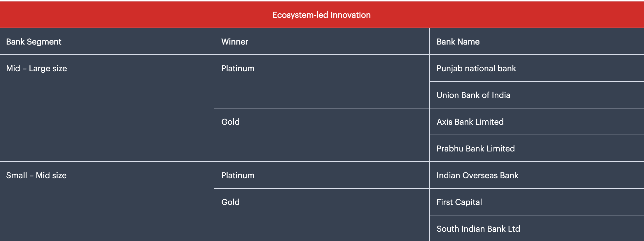Click the "Winner" column header
Viewport: 644px width, 241px height.
[x=235, y=42]
